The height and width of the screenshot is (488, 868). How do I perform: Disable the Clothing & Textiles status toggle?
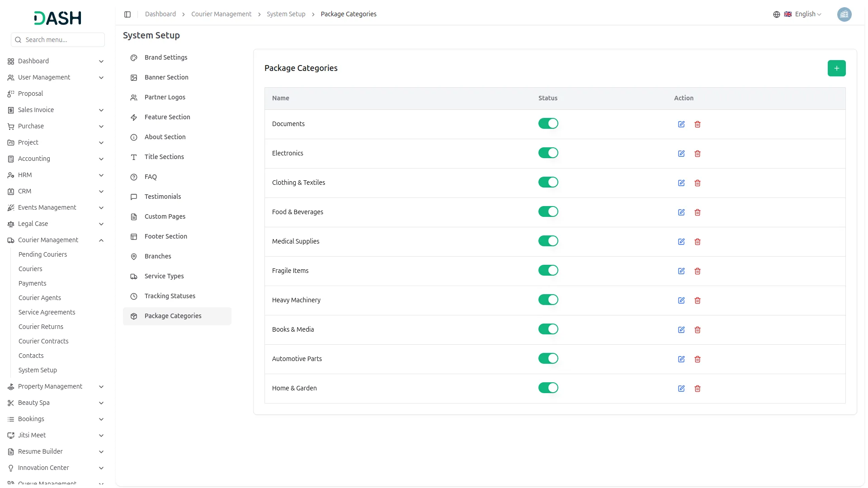pos(548,183)
